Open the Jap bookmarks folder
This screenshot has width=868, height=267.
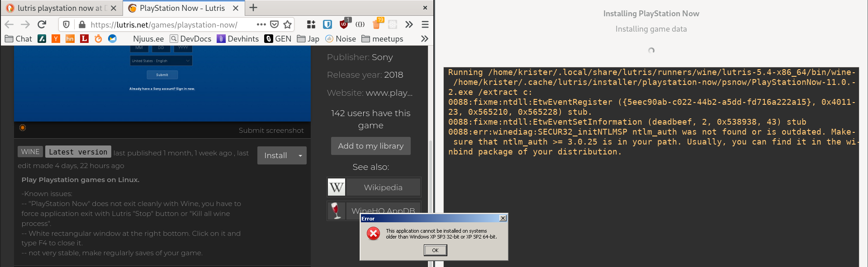308,39
